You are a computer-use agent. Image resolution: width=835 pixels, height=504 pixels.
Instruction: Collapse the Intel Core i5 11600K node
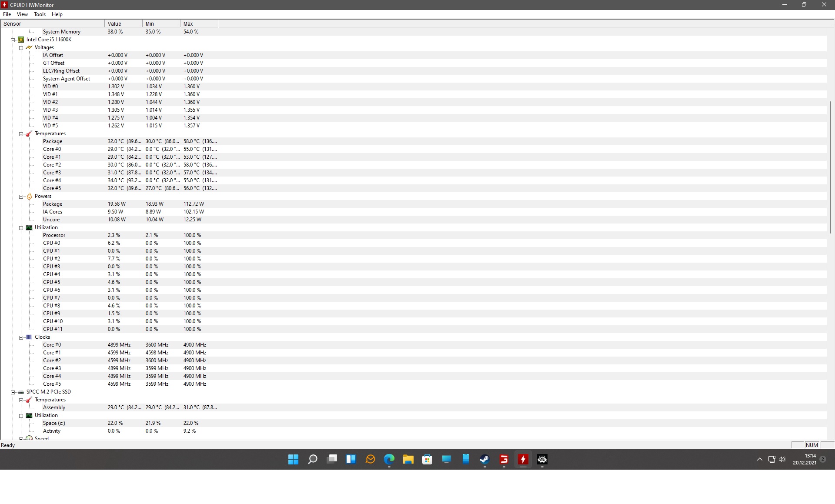(x=13, y=40)
